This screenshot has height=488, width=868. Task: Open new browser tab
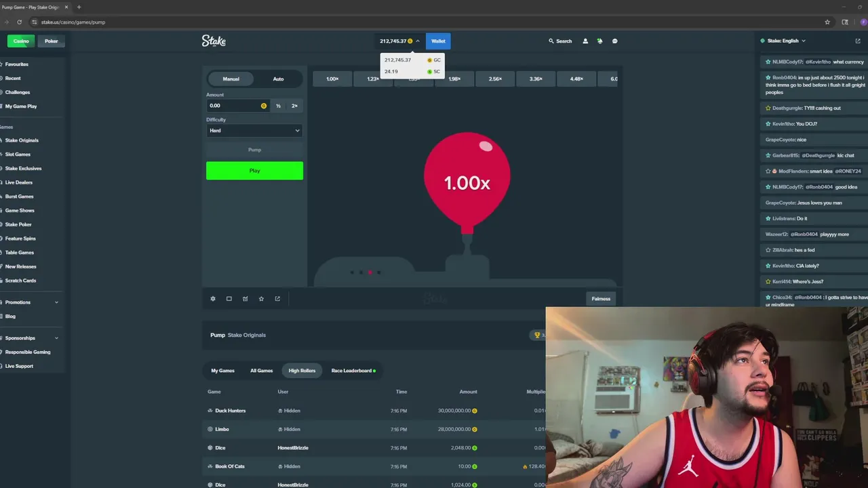[79, 7]
